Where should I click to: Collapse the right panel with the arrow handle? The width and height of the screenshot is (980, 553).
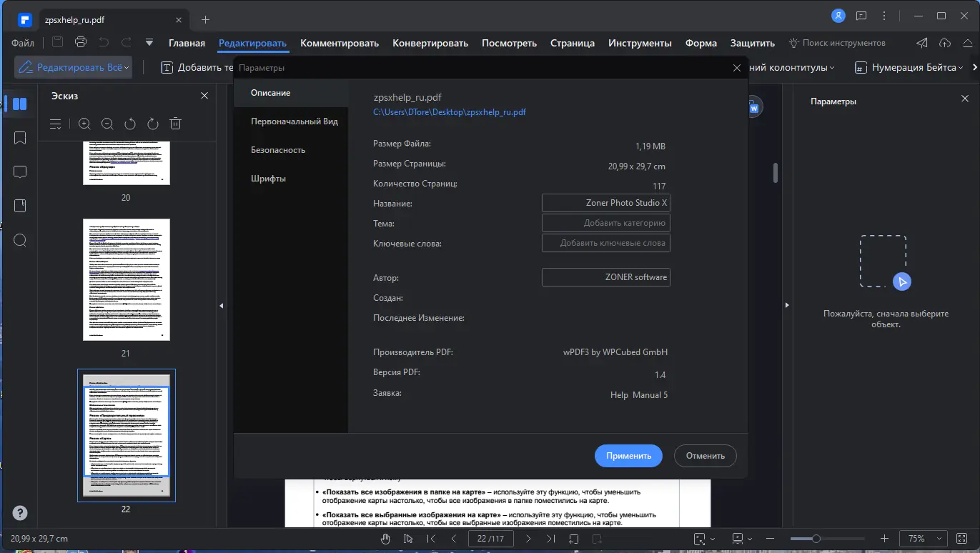coord(787,306)
